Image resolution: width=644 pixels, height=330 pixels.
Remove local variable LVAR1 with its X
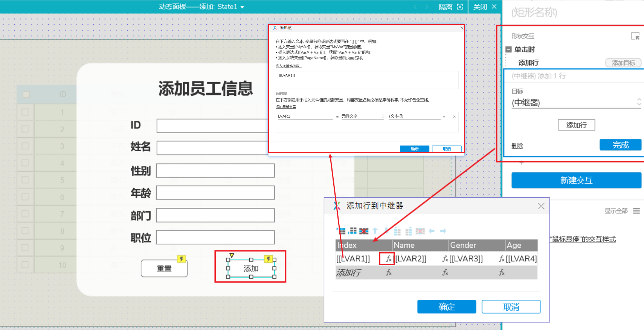coord(454,117)
